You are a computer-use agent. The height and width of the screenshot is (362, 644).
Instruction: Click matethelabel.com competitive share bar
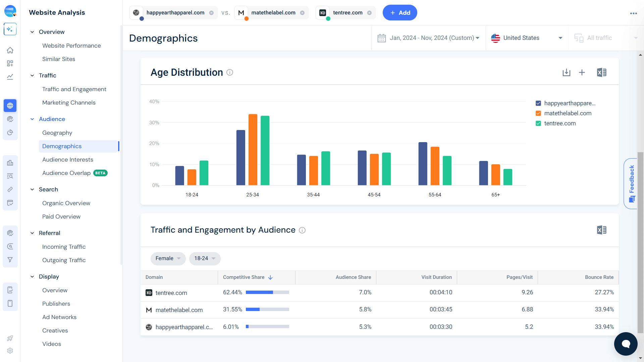click(267, 309)
